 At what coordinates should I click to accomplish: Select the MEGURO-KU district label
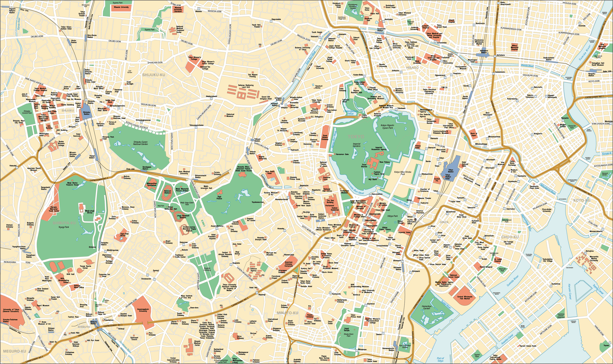(14, 351)
